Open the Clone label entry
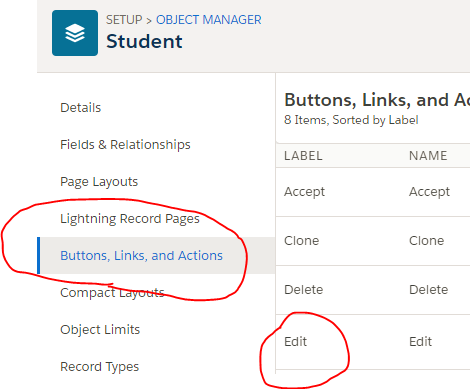Screen dimensions: 470x389 coord(301,241)
